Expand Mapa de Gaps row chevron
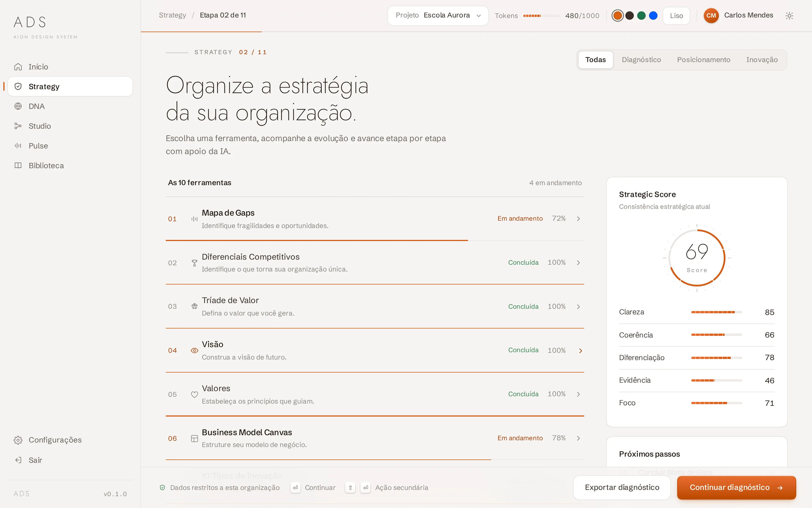812x508 pixels. [579, 219]
